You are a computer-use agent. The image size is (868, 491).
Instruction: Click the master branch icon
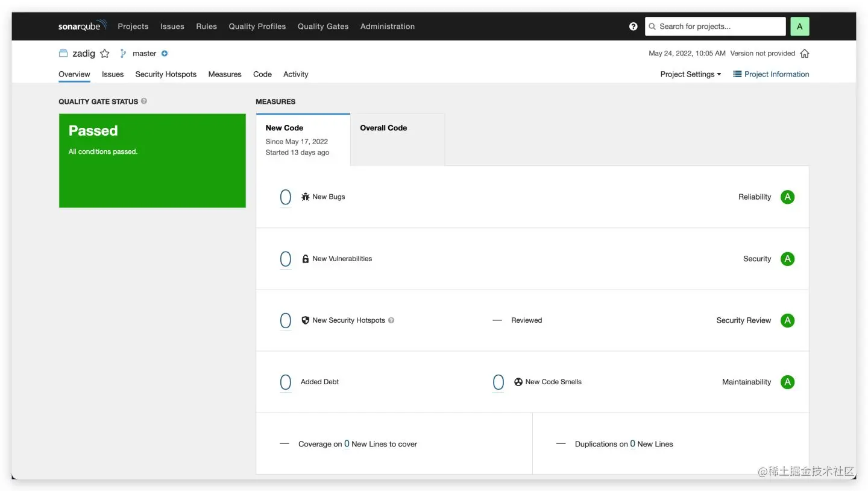coord(123,53)
